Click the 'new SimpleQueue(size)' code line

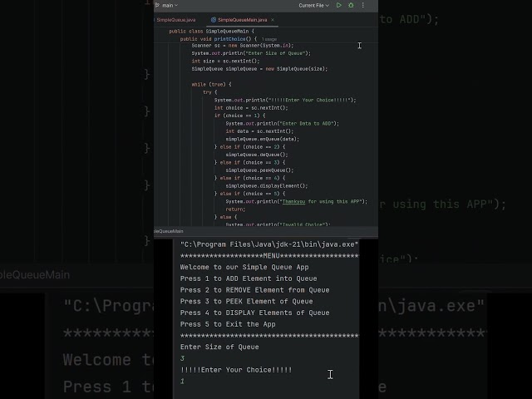tap(259, 69)
